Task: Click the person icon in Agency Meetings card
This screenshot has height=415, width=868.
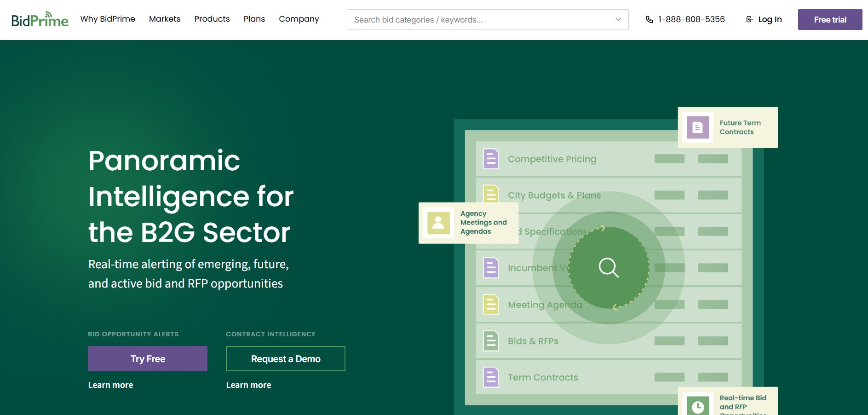Action: (438, 223)
